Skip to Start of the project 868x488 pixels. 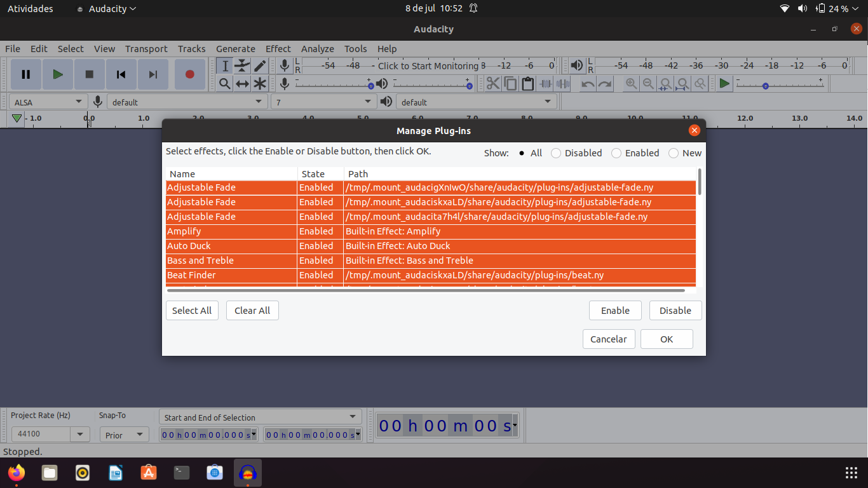pos(121,74)
